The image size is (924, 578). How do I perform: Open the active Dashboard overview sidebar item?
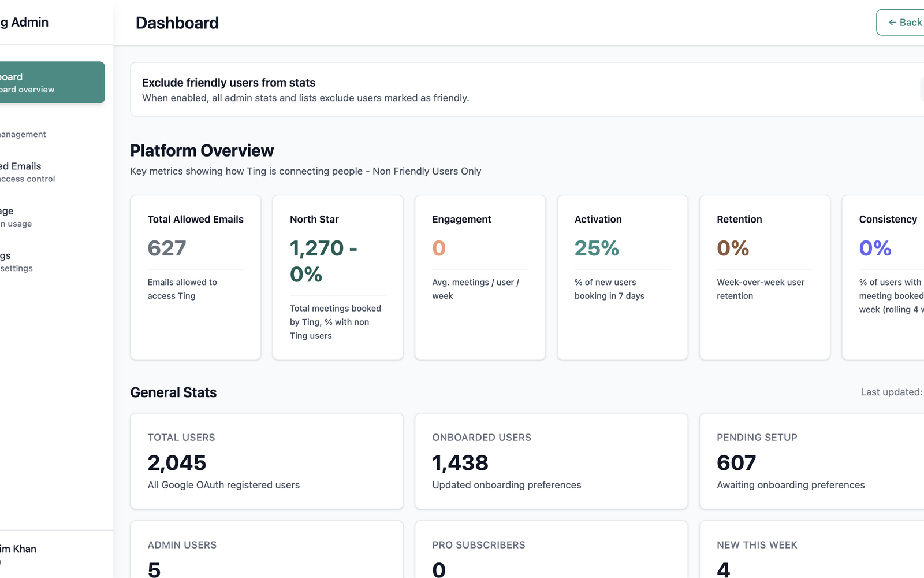pyautogui.click(x=51, y=83)
